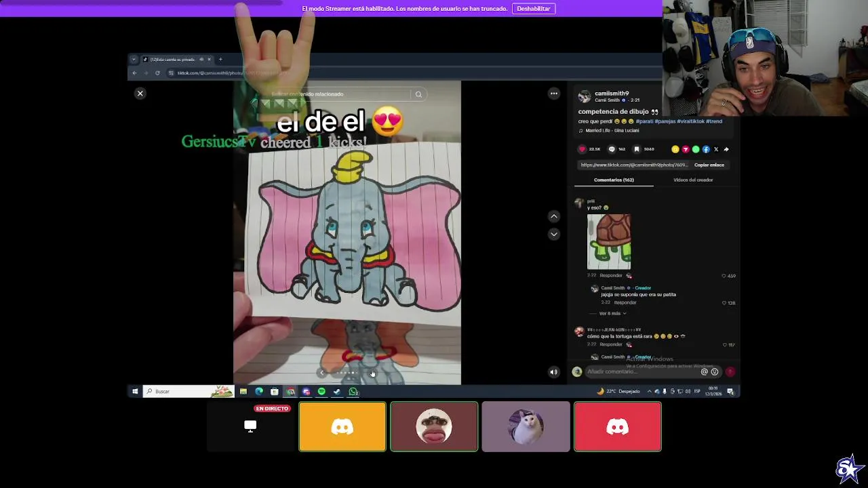868x488 pixels.
Task: Select the cat avatar participant tile
Action: tap(526, 426)
